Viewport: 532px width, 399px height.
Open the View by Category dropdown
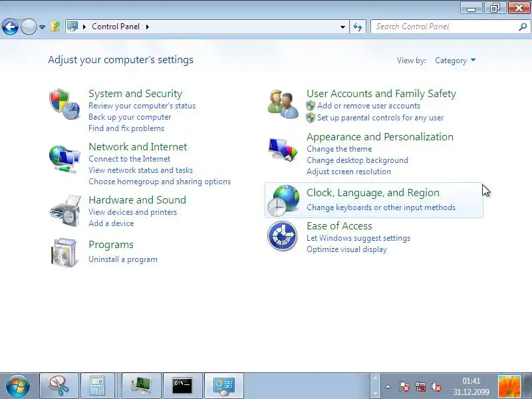(456, 61)
